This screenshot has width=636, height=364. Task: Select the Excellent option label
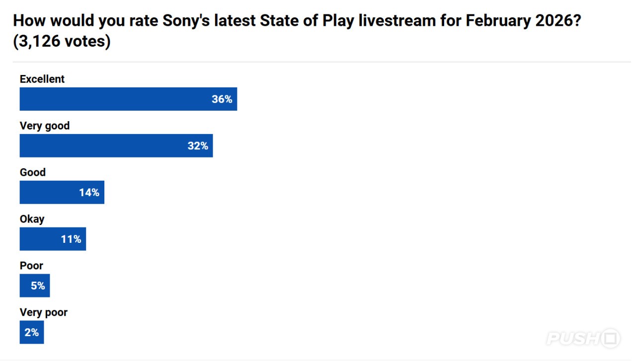tap(42, 79)
